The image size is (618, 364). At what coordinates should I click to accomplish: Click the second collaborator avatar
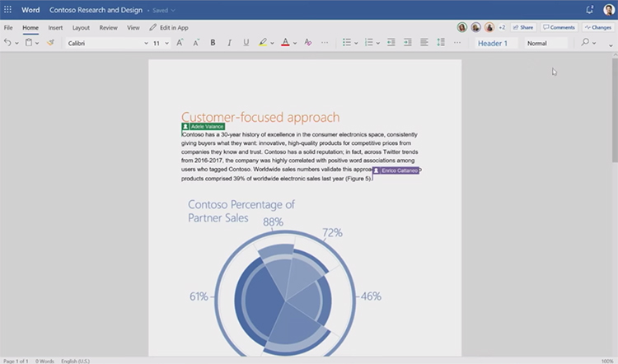pyautogui.click(x=475, y=27)
